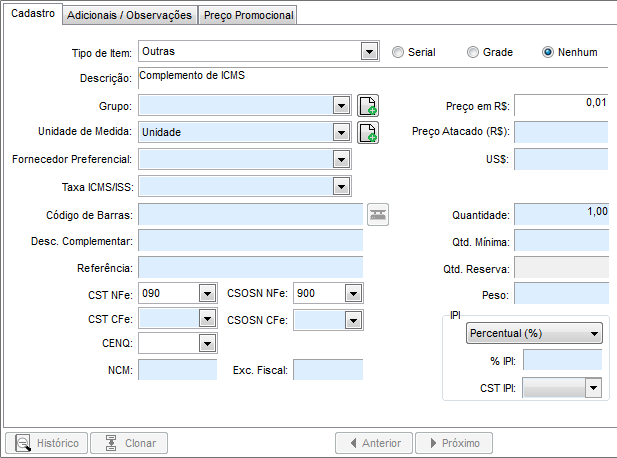
Task: Switch to Adicionais / Observações tab
Action: click(129, 15)
